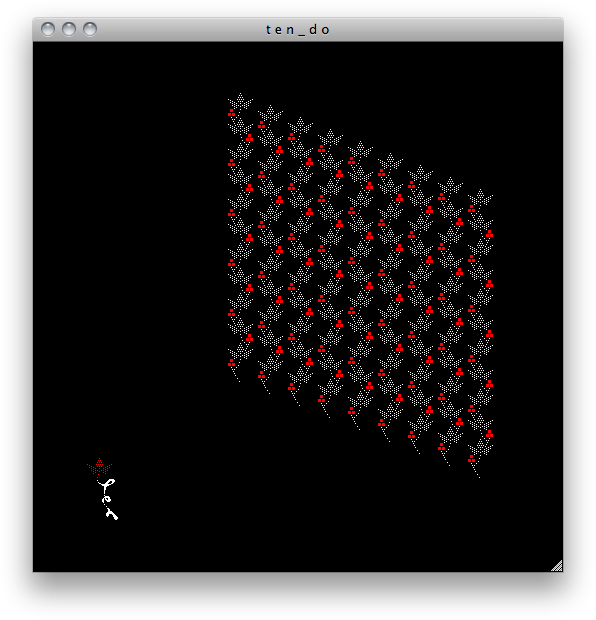Select the topmost leaf of the rightmost column
596x620 pixels.
[480, 197]
